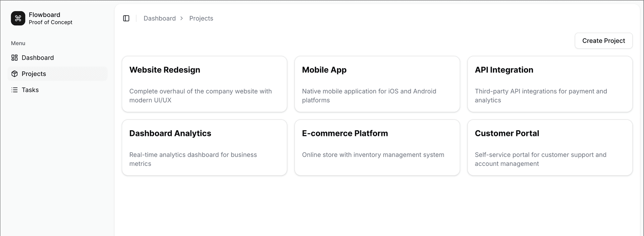
Task: Click the Dashboard grid icon in sidebar
Action: (14, 58)
